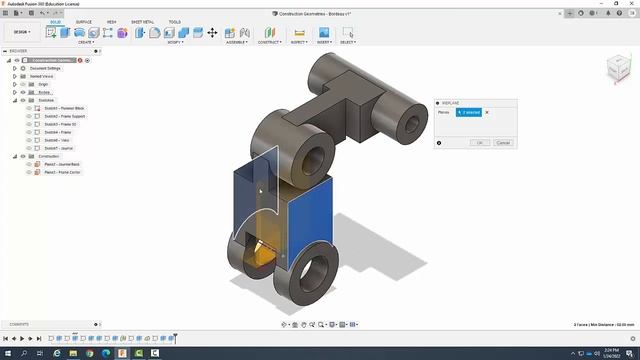Expand the Origin folder

tap(15, 84)
